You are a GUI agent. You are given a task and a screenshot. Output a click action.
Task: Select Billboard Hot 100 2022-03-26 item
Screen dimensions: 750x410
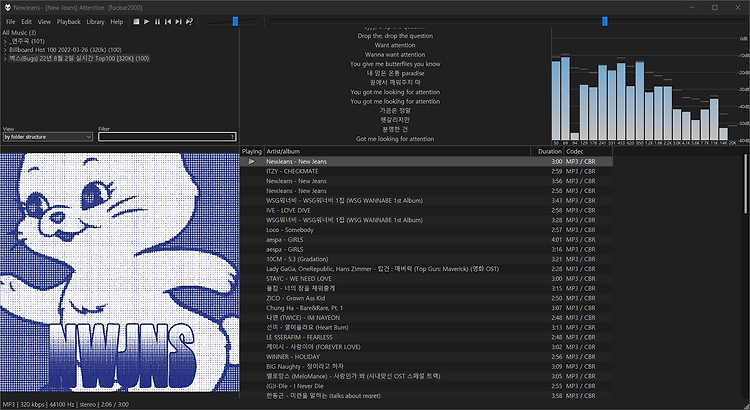coord(65,50)
